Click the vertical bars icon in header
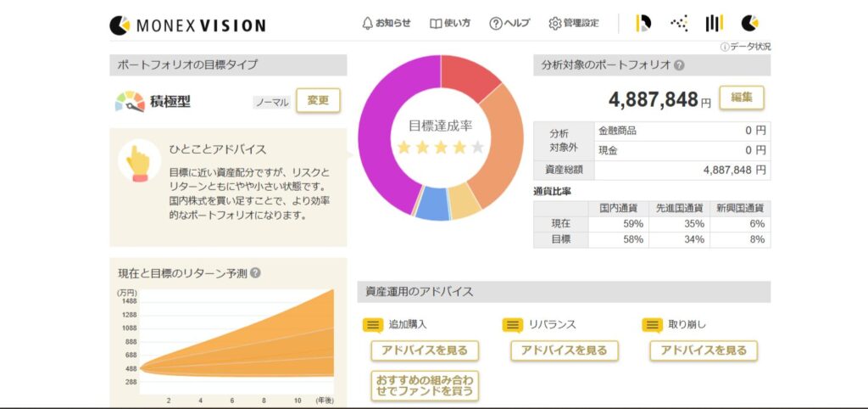The height and width of the screenshot is (409, 868). tap(715, 24)
